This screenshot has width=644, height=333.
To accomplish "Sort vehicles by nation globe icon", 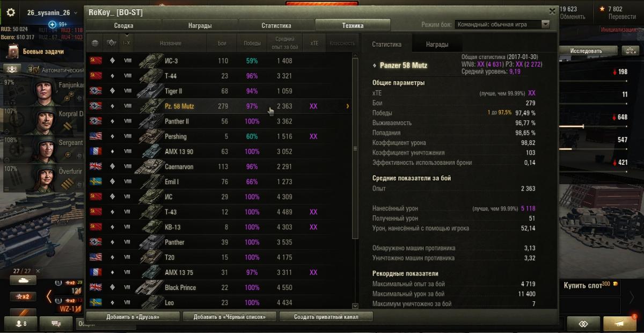I will click(96, 43).
